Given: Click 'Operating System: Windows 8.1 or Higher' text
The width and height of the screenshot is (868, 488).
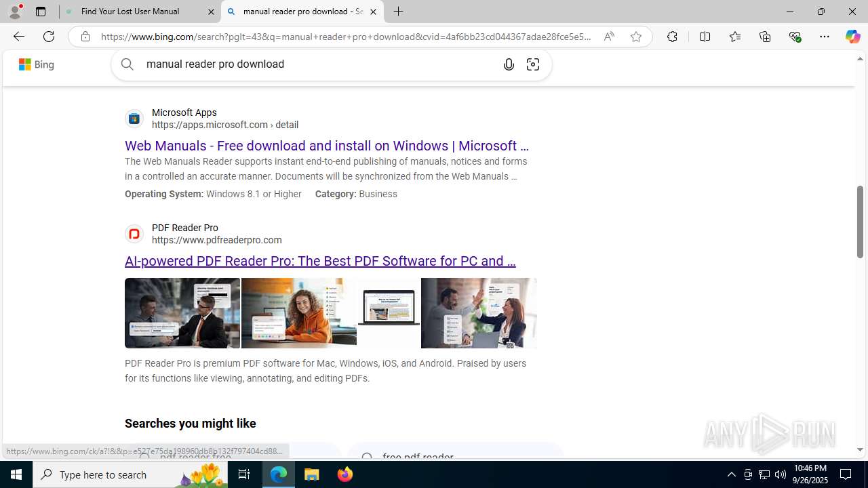Looking at the screenshot, I should tap(213, 194).
